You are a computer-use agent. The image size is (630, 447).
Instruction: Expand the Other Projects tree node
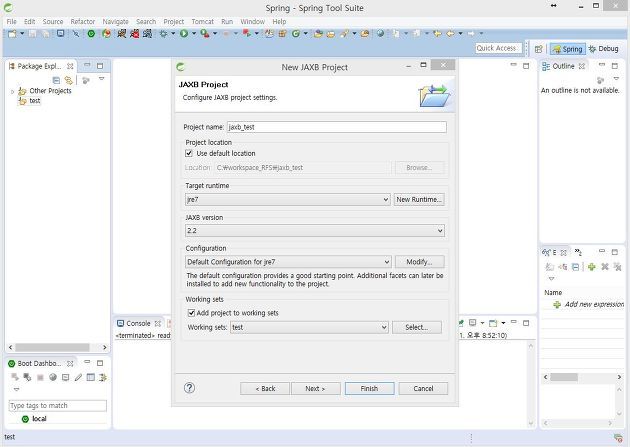(x=12, y=92)
